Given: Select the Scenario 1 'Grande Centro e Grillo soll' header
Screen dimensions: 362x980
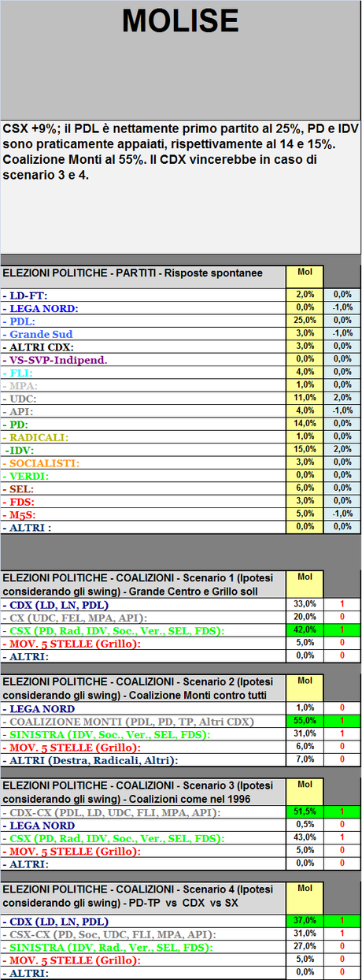Looking at the screenshot, I should click(x=142, y=584).
